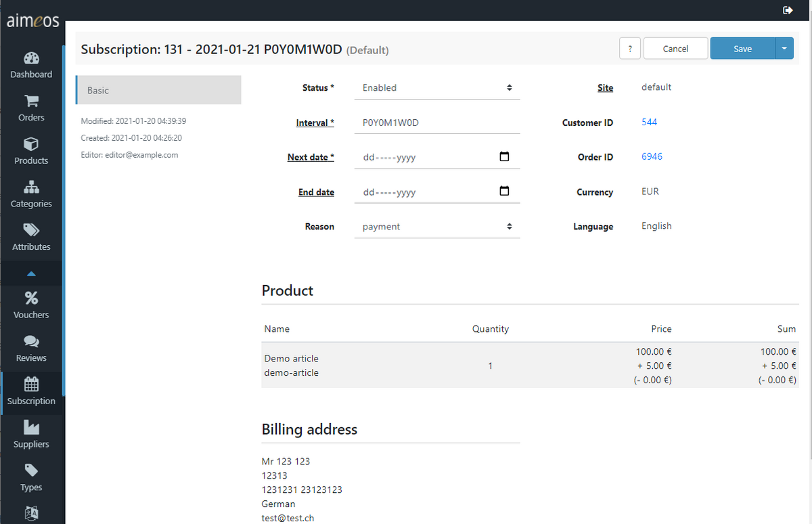
Task: Open the Attributes panel
Action: tap(31, 237)
